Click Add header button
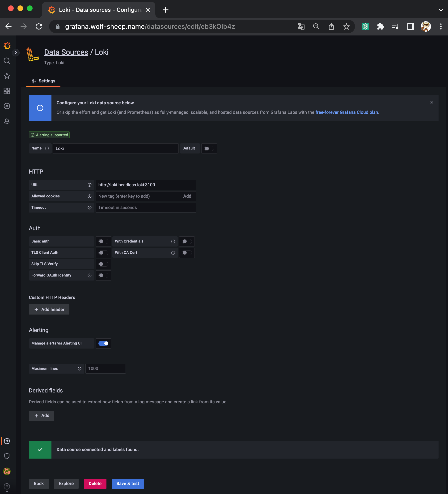This screenshot has width=448, height=494. (x=49, y=309)
